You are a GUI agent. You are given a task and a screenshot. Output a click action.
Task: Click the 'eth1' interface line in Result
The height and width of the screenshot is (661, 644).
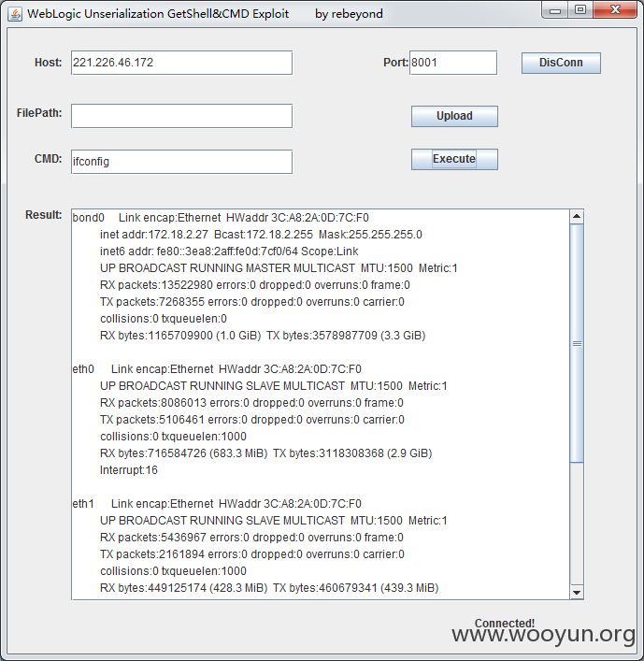point(217,504)
